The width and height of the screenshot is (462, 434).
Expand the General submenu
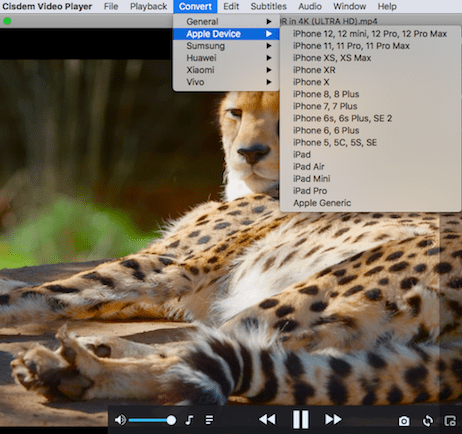point(226,22)
